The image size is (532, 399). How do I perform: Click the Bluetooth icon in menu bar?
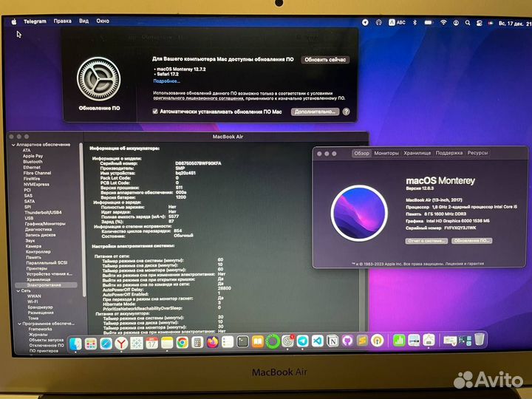415,22
